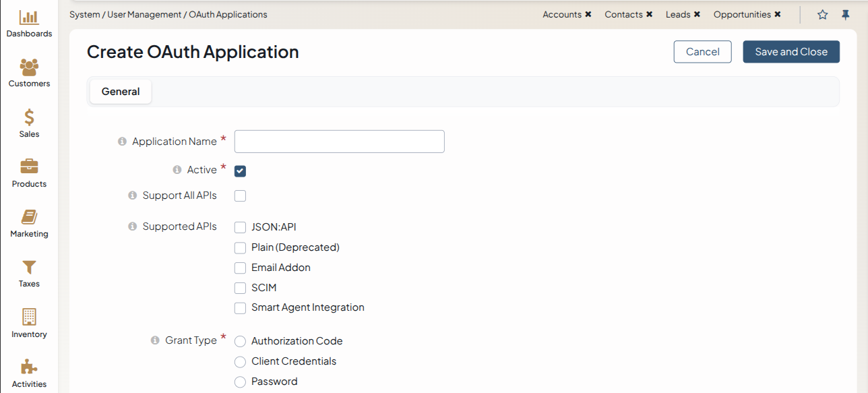The height and width of the screenshot is (393, 868).
Task: Enable the Support All APIs checkbox
Action: pyautogui.click(x=240, y=196)
